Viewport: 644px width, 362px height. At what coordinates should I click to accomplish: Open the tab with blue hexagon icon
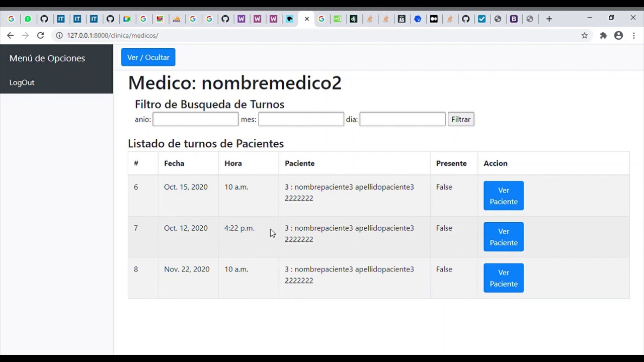point(418,19)
